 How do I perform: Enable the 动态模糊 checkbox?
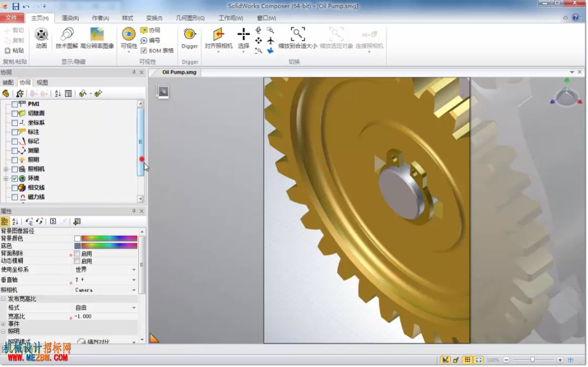tap(77, 261)
